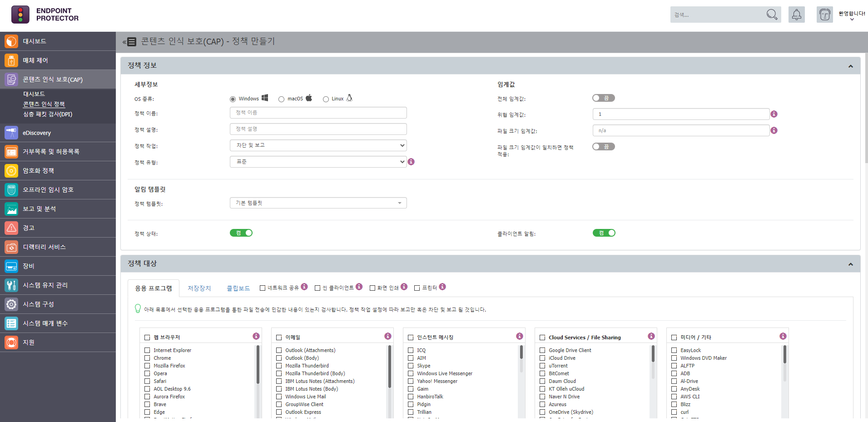
Task: Click the 위협 임계값 input field
Action: (681, 114)
